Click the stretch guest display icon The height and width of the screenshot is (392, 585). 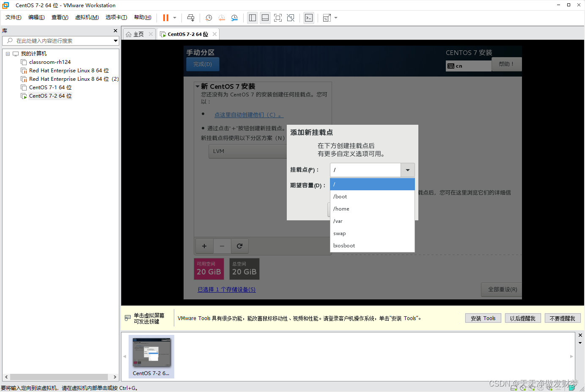[x=327, y=18]
